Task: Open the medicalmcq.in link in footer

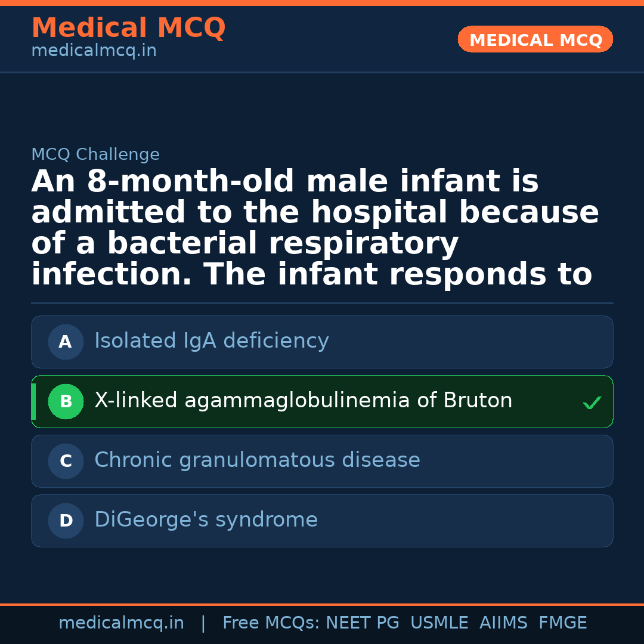Action: pyautogui.click(x=121, y=623)
